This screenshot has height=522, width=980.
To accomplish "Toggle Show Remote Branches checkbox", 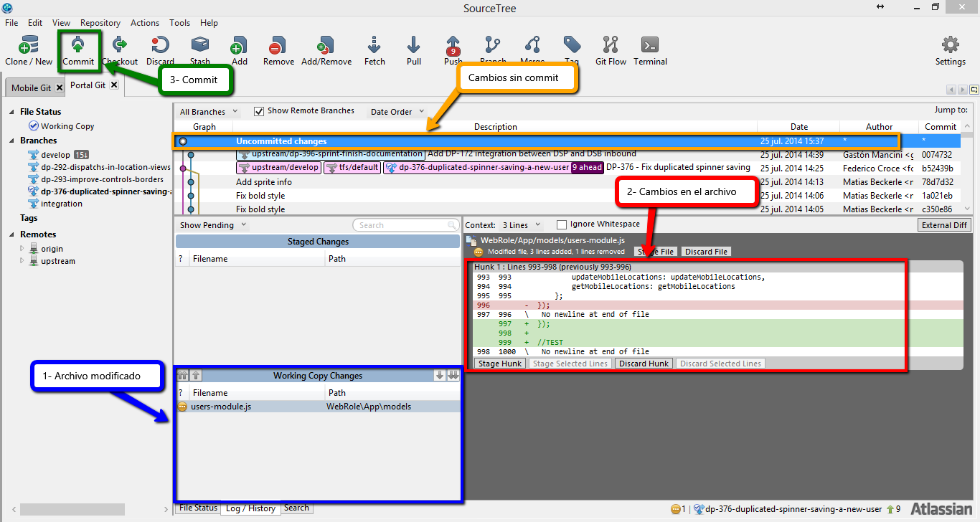I will pos(259,111).
